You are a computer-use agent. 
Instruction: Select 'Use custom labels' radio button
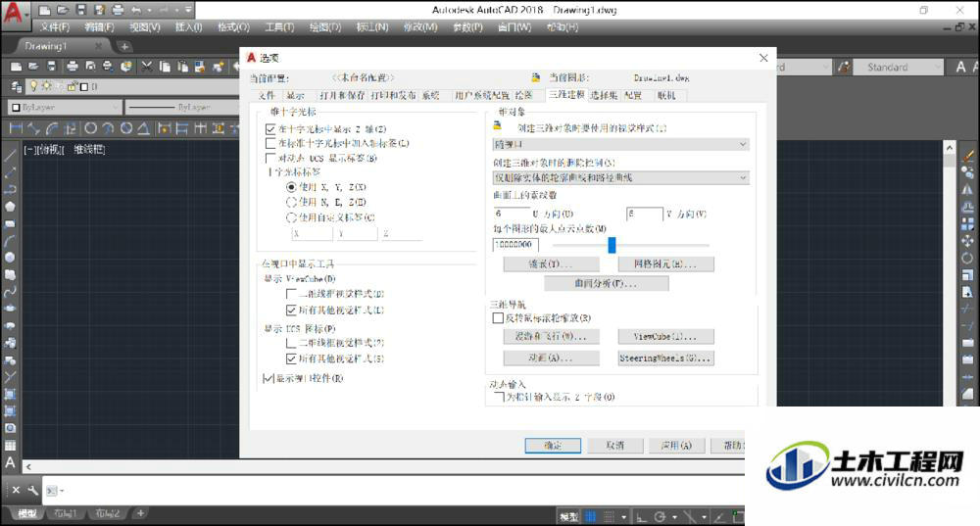(x=291, y=217)
